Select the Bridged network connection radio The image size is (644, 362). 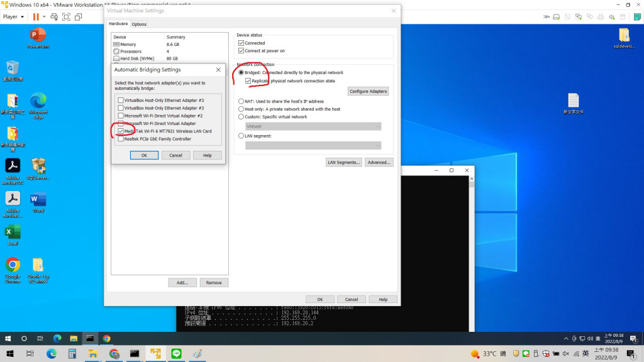coord(241,73)
